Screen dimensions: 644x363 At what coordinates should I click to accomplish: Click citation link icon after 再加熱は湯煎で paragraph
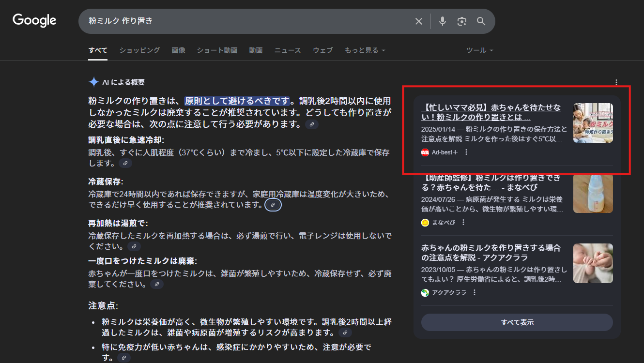coord(134,246)
